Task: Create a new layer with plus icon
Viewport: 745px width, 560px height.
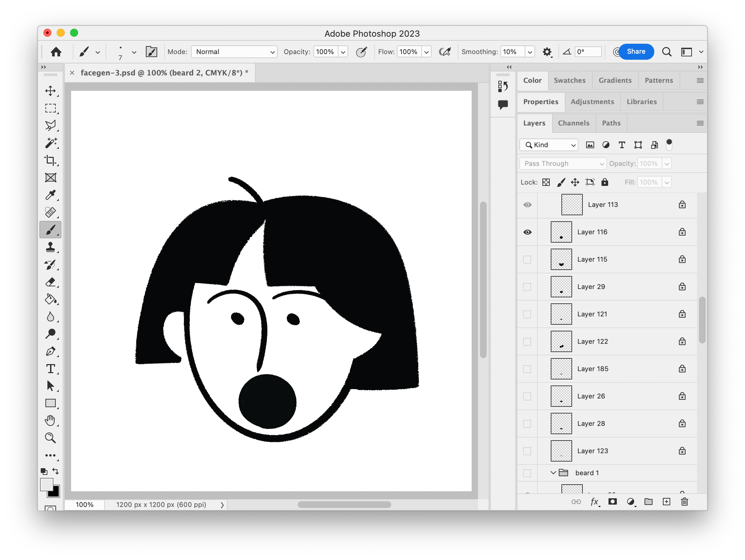Action: click(x=666, y=502)
